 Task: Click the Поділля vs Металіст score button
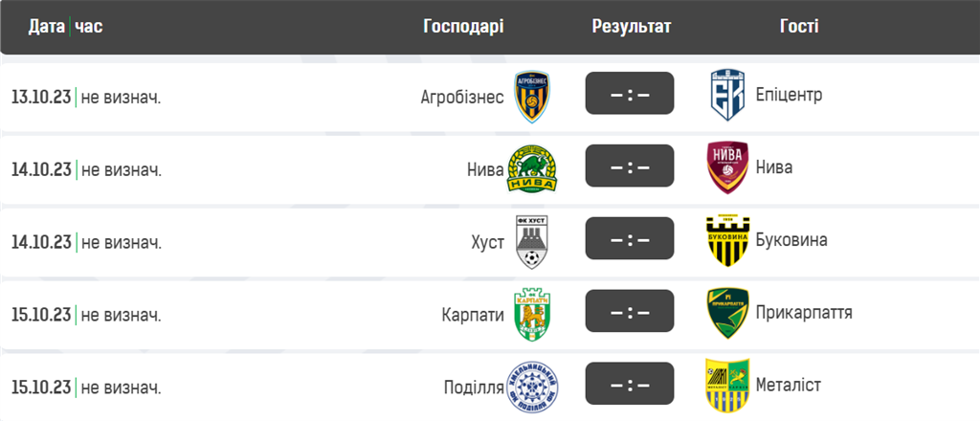pyautogui.click(x=630, y=385)
